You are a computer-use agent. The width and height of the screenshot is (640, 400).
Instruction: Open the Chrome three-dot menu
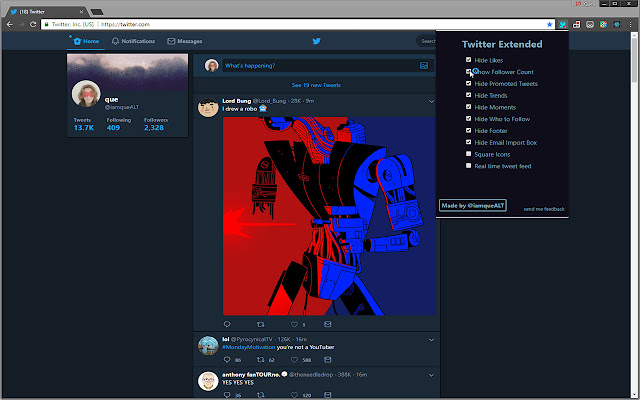coord(630,24)
